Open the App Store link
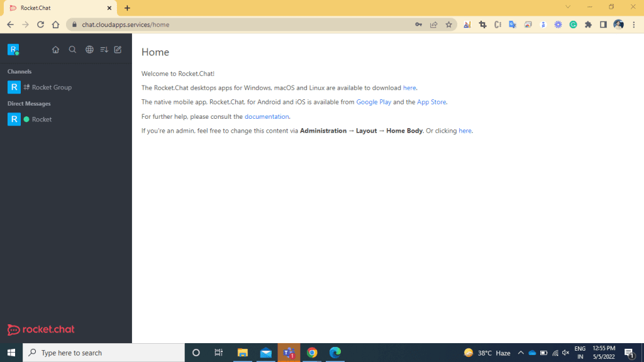This screenshot has width=644, height=362. [431, 102]
